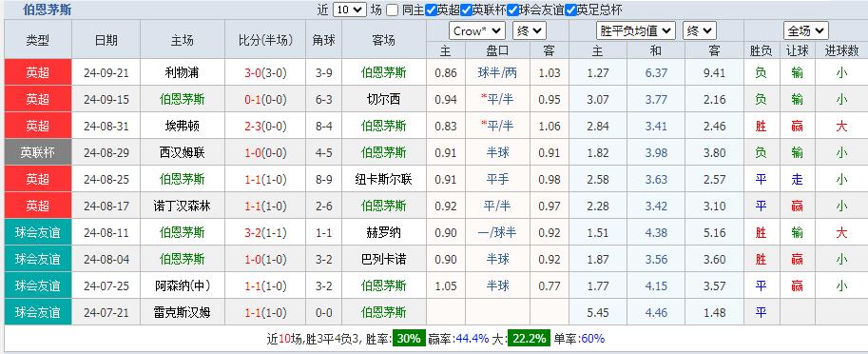Click the 30% win rate badge

click(x=409, y=338)
